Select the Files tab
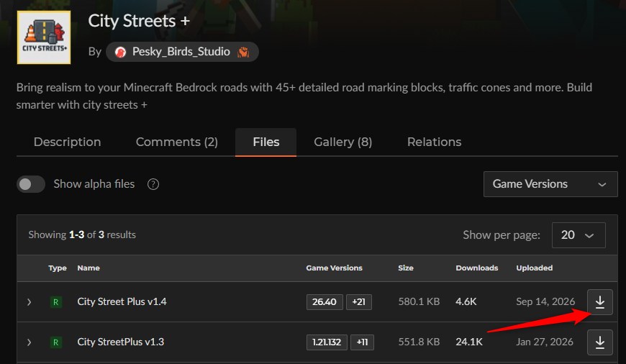 266,142
